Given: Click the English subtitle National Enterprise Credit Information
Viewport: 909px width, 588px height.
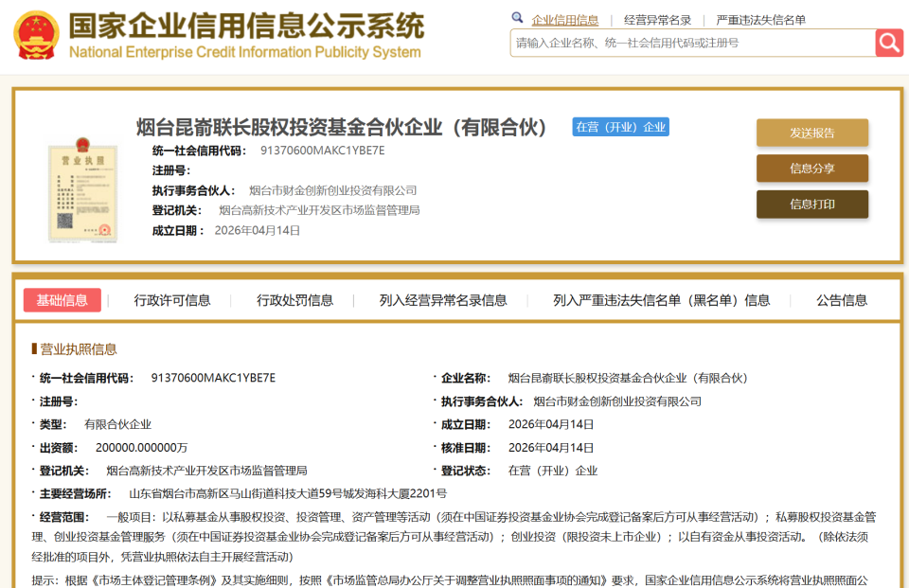Looking at the screenshot, I should [245, 52].
